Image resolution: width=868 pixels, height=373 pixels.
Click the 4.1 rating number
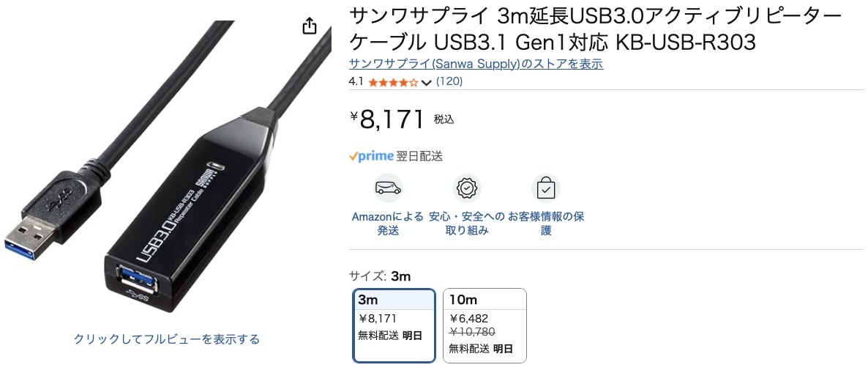(356, 81)
